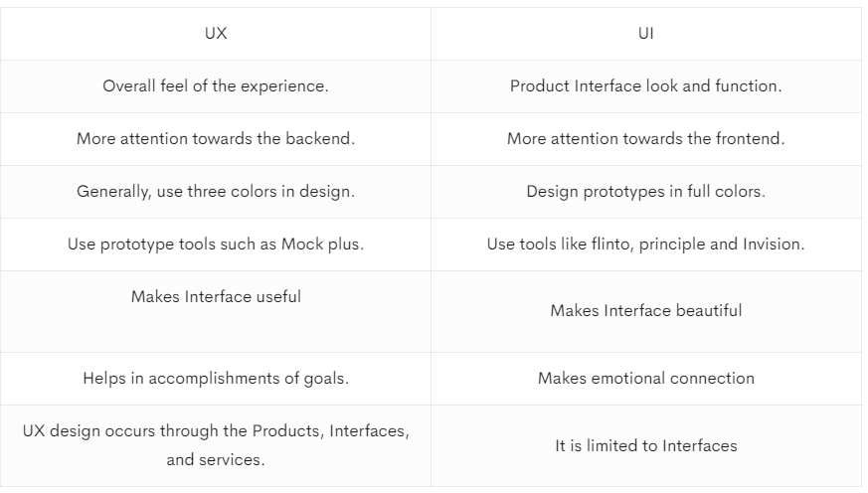This screenshot has width=868, height=493.
Task: Click the words 'Mock plus' in the table
Action: point(320,244)
